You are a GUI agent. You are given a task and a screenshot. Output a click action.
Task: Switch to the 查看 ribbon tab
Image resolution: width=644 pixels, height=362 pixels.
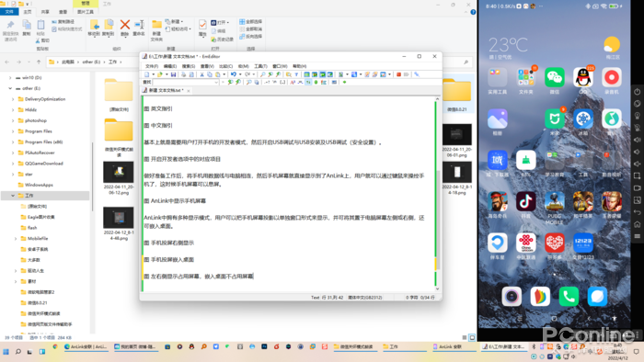[63, 12]
